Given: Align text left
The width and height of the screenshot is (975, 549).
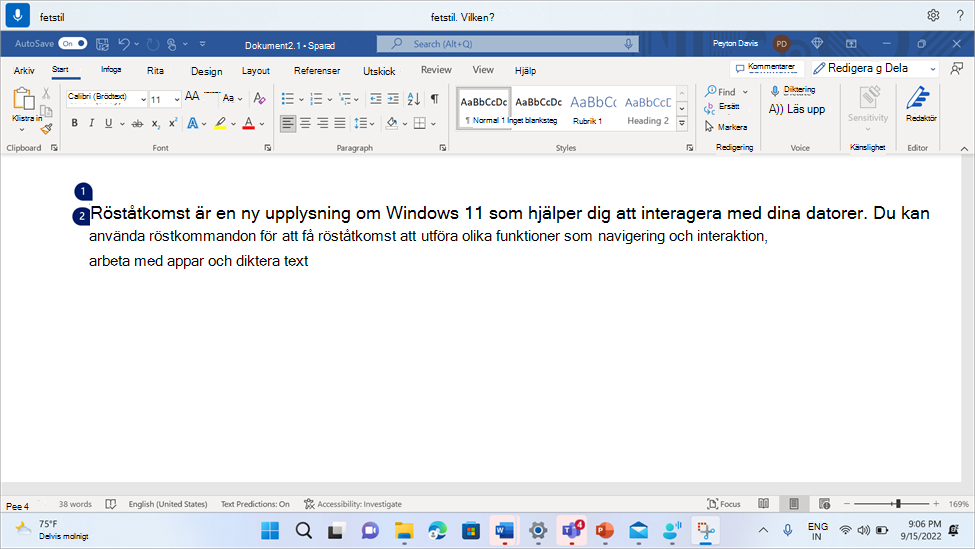Looking at the screenshot, I should (x=287, y=123).
